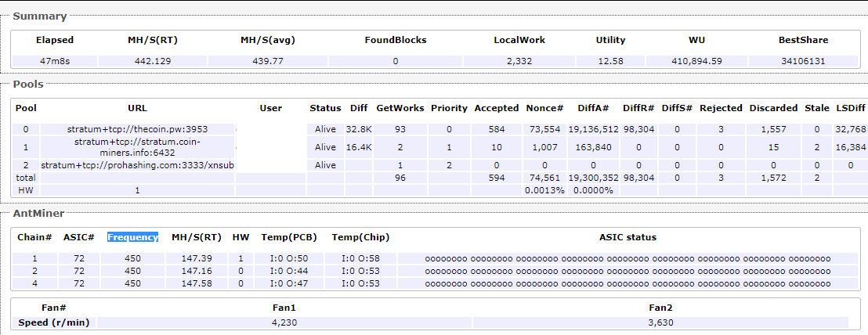Select the BestShare value 34106131
Viewport: 868px width, 335px height.
click(803, 61)
